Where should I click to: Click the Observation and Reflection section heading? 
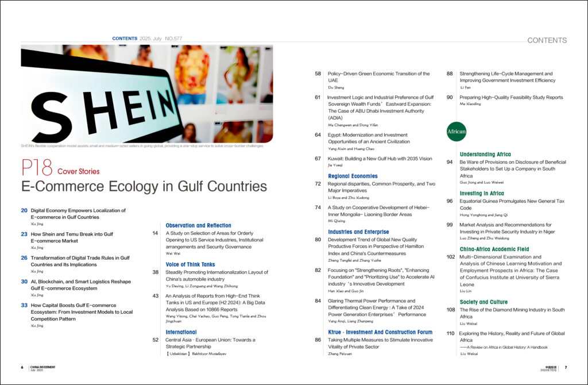pyautogui.click(x=198, y=225)
